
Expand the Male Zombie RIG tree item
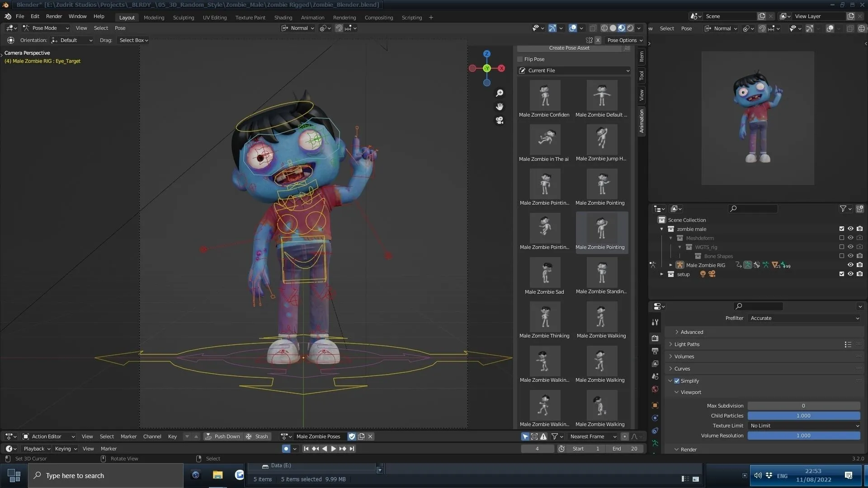click(x=670, y=265)
